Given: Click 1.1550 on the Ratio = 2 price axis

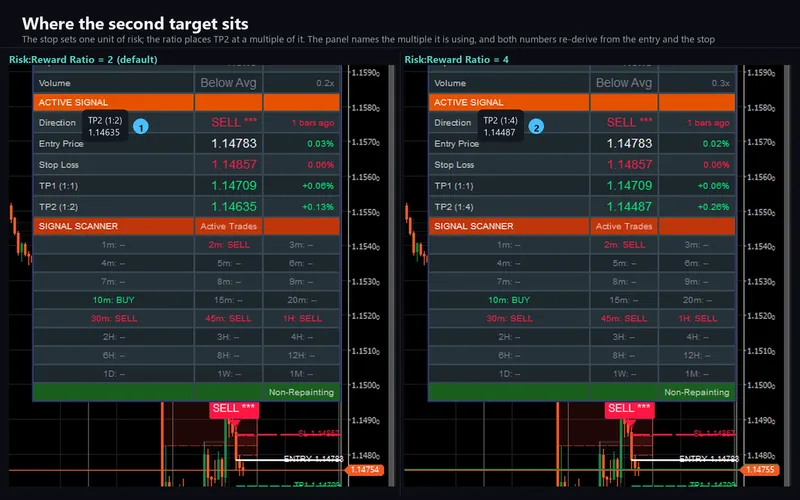Looking at the screenshot, I should pos(365,212).
